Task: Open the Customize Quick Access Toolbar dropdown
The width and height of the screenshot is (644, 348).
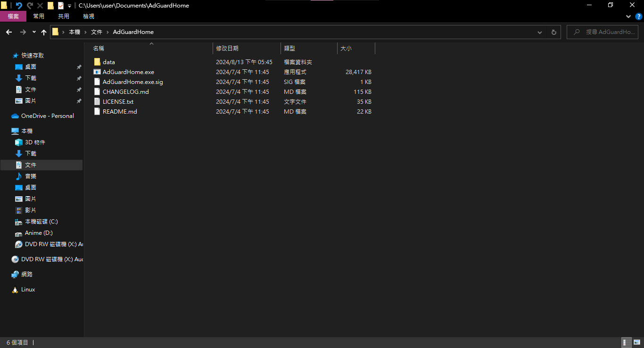Action: pyautogui.click(x=70, y=6)
